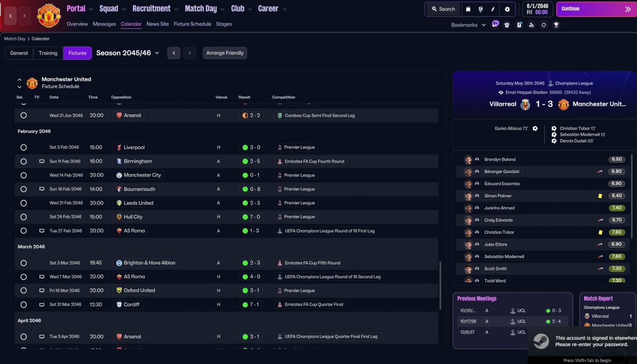Select the Arsenal Carabao Cup Semi Final fixture radio
The height and width of the screenshot is (364, 637).
tap(23, 115)
